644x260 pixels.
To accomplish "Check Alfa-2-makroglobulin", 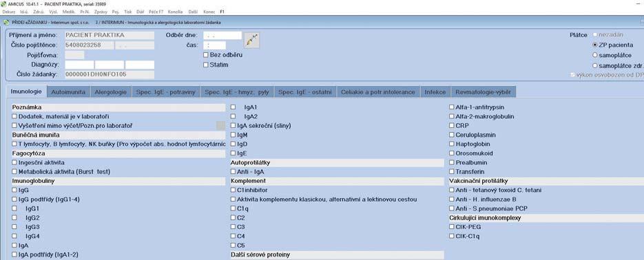I will click(x=452, y=116).
